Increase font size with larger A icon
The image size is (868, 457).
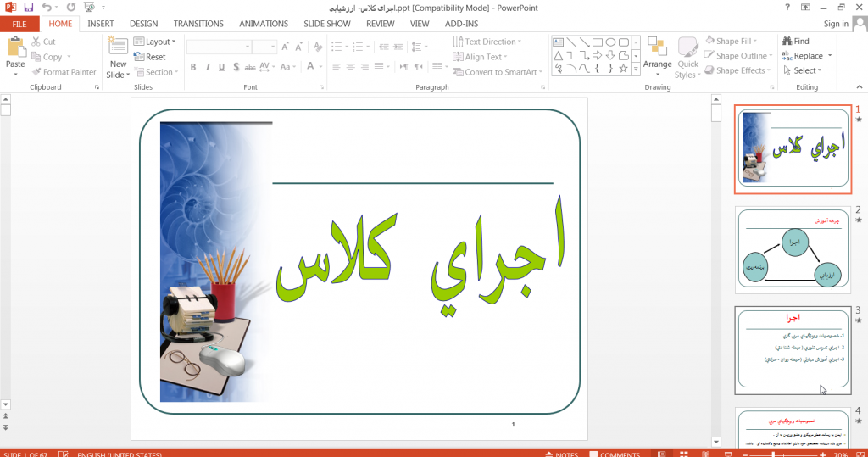pyautogui.click(x=285, y=47)
